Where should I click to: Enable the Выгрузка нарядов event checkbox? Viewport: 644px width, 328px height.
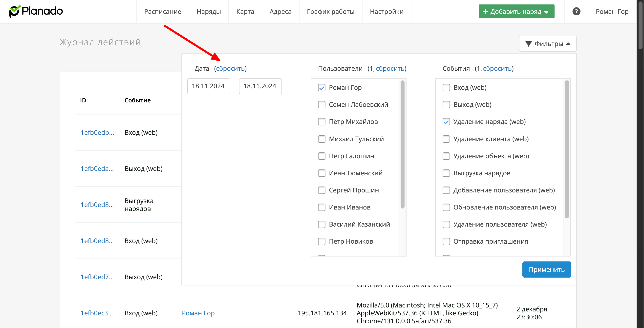pyautogui.click(x=446, y=173)
